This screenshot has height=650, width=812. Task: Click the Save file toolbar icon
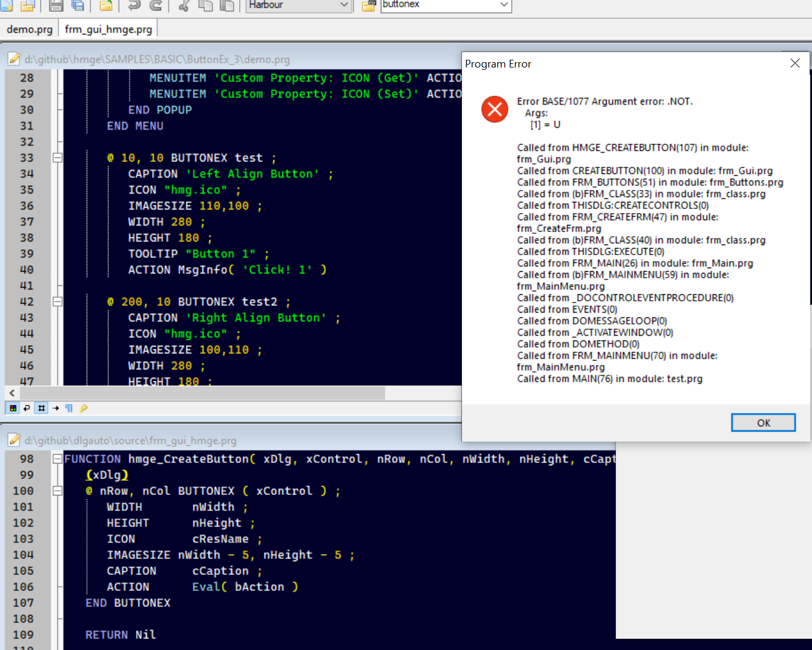56,5
